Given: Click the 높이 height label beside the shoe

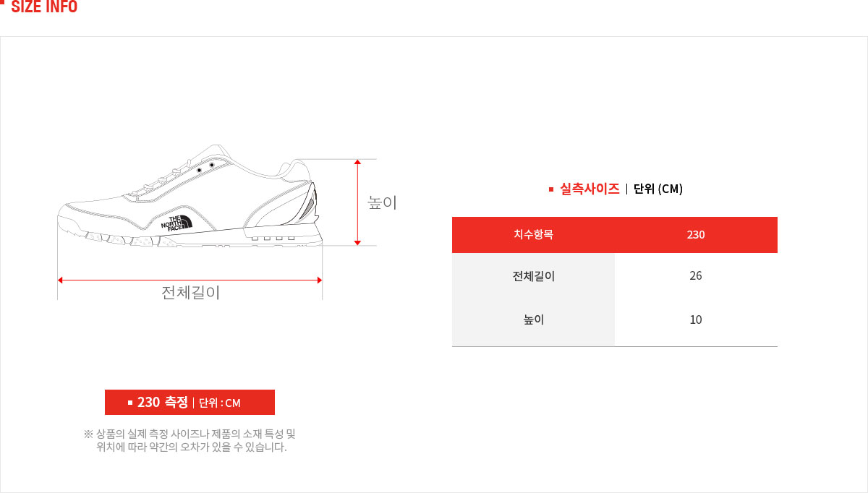Looking at the screenshot, I should click(x=383, y=203).
